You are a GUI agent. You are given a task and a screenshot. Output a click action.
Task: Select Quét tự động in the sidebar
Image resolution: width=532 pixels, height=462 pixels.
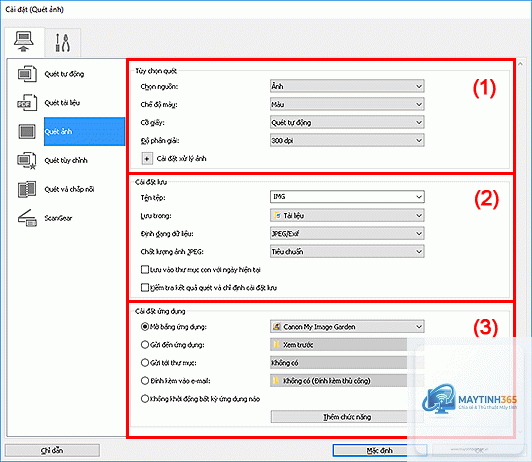[64, 74]
